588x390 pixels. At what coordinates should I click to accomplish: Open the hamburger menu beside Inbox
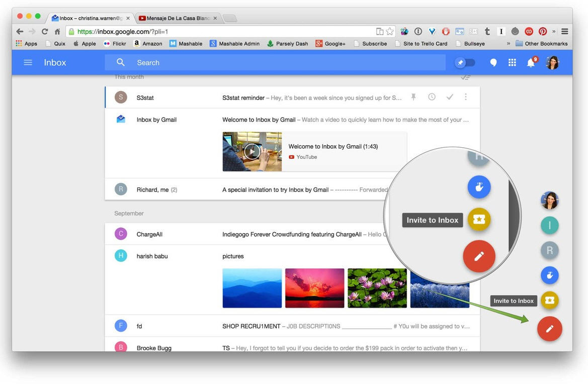(x=28, y=62)
